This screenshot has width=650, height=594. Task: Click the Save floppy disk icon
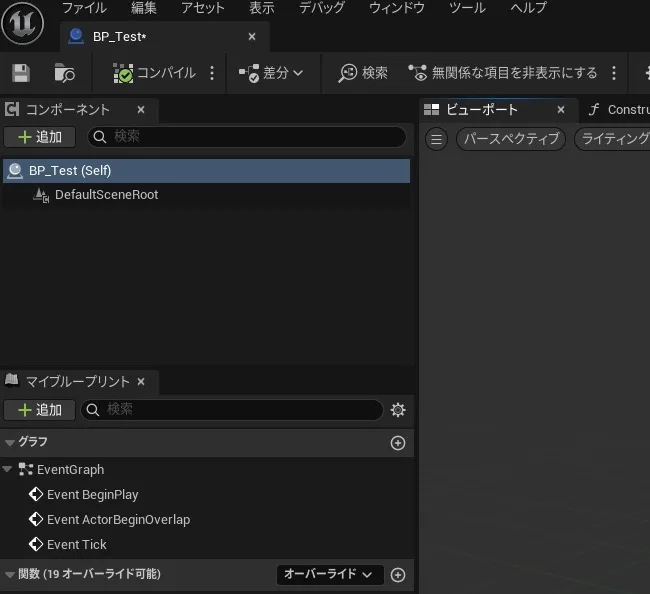click(x=21, y=73)
